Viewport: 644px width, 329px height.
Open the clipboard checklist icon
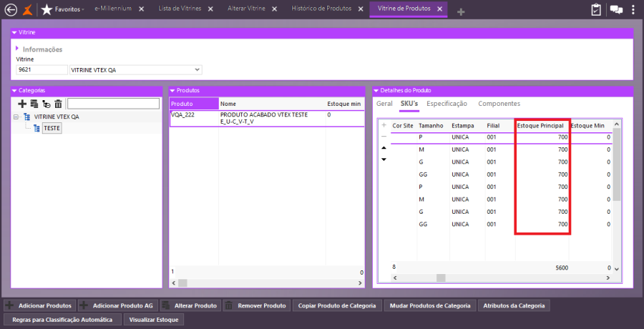596,9
